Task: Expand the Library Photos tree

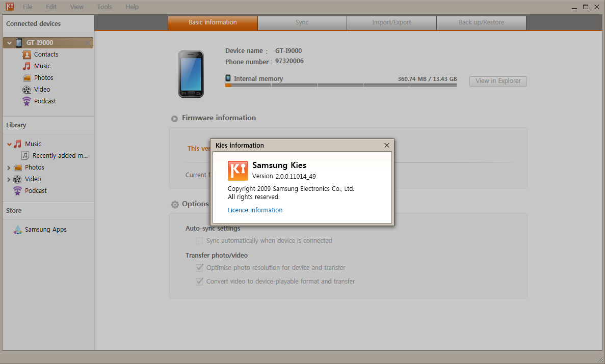Action: point(9,167)
